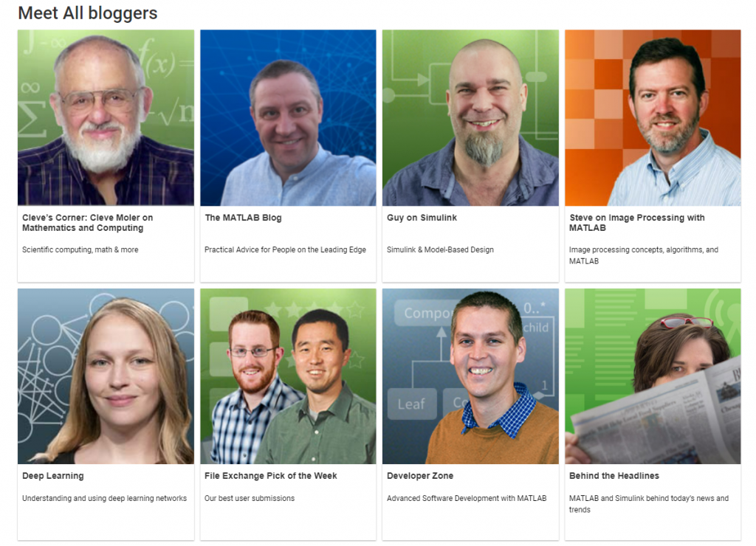
Task: Visit Developer Zone blog title link
Action: click(x=420, y=476)
